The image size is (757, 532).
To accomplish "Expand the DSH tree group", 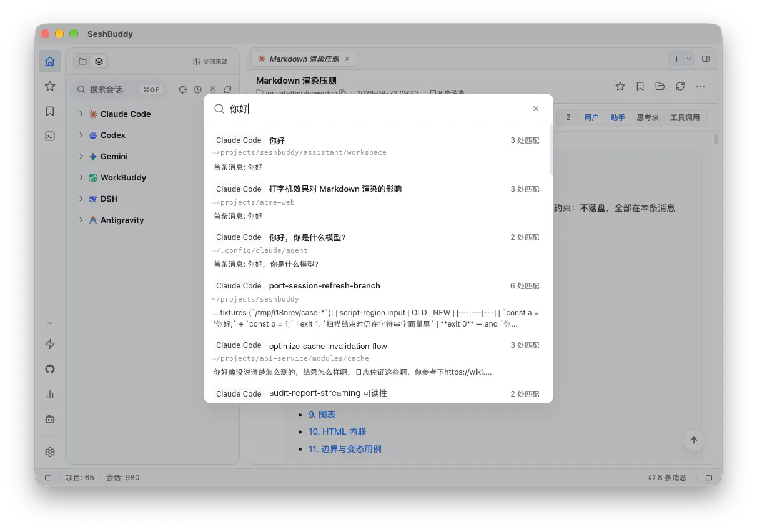I will click(x=81, y=199).
